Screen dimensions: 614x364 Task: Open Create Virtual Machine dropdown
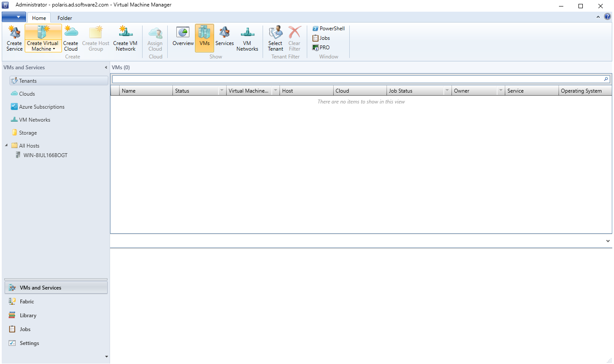tap(43, 49)
